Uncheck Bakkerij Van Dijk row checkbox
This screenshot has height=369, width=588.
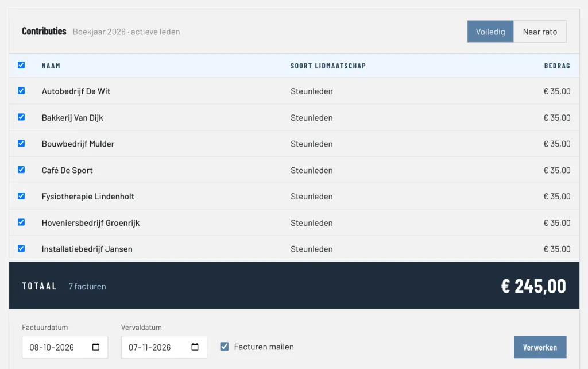tap(21, 117)
